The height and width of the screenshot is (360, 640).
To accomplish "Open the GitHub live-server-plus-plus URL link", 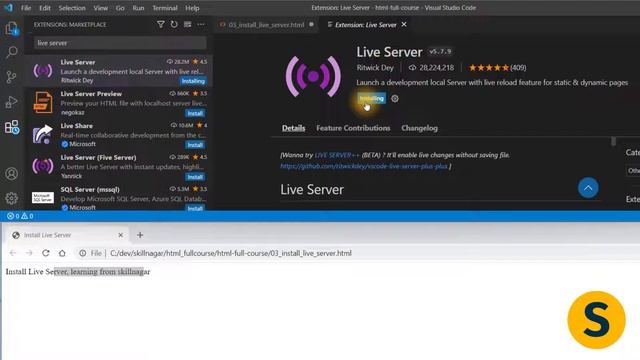I will pos(364,166).
